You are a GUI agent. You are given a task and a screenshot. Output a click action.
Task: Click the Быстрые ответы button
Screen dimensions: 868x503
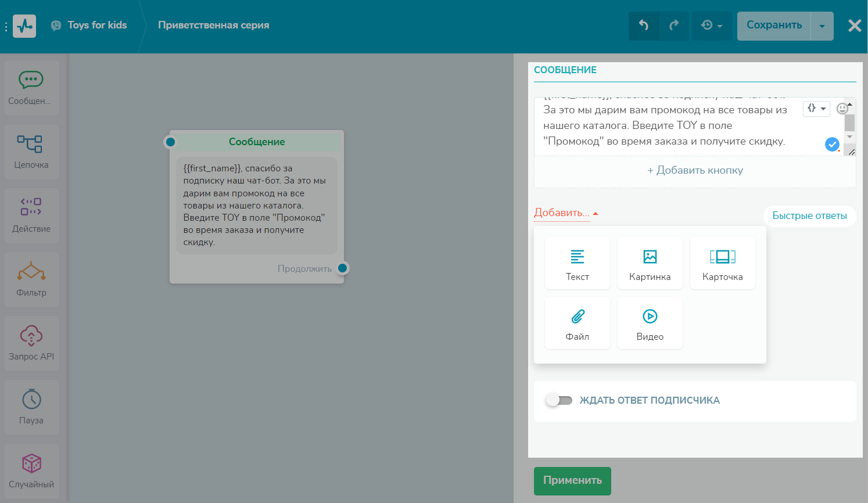coord(809,216)
